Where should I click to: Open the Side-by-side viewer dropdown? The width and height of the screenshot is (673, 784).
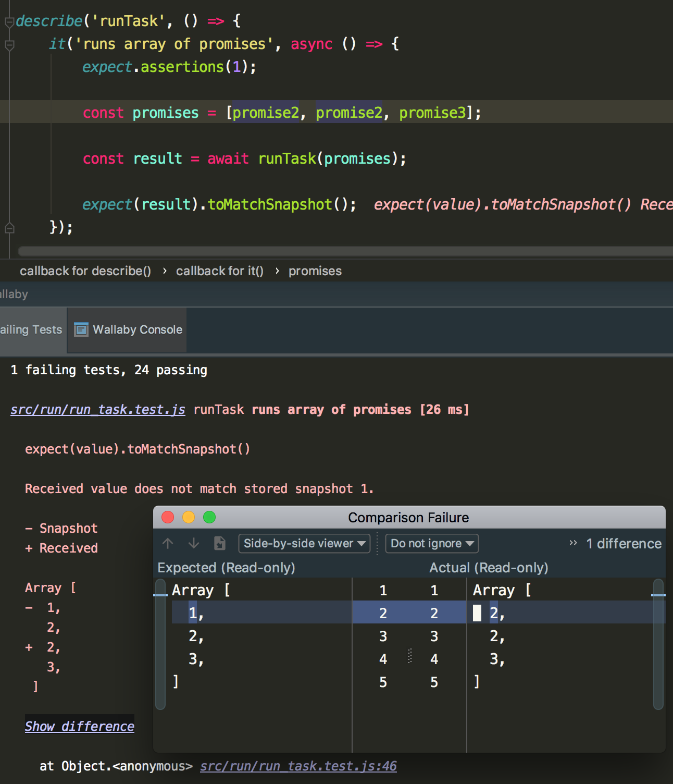[304, 543]
